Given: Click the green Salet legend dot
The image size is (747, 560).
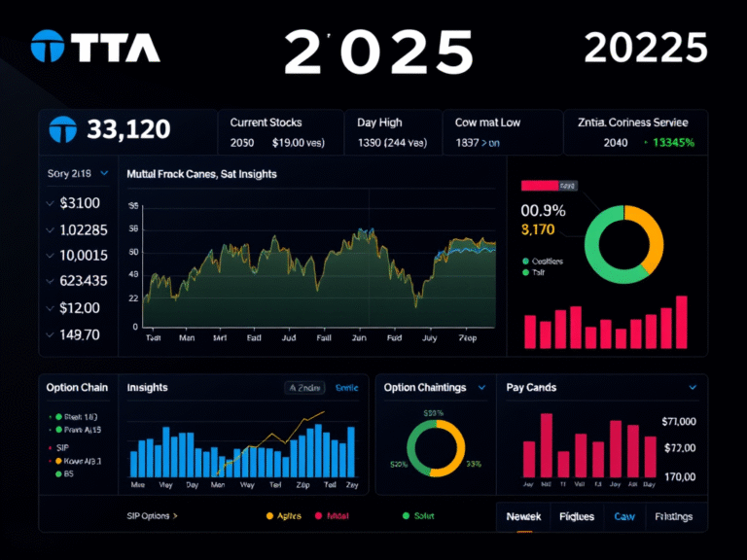Looking at the screenshot, I should [x=406, y=516].
